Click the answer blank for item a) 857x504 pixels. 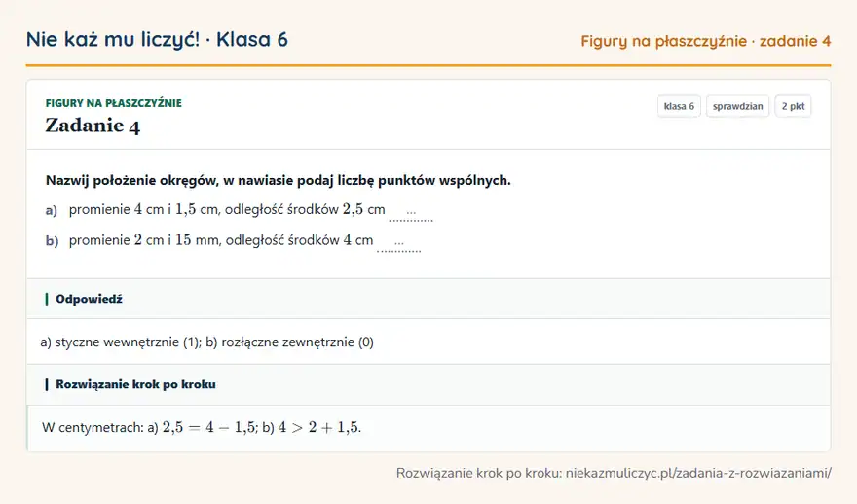(x=411, y=213)
